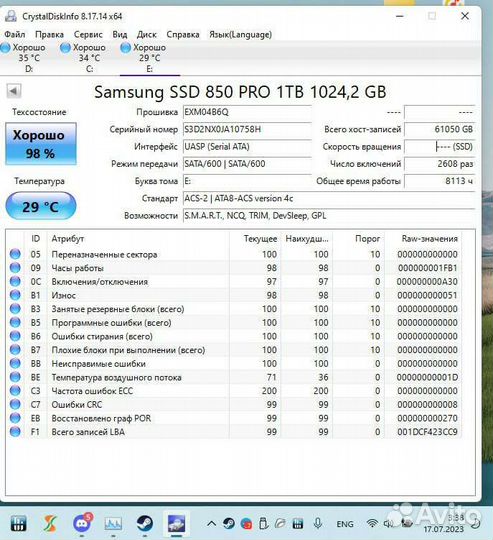Click raw value 00000000A30

427,282
